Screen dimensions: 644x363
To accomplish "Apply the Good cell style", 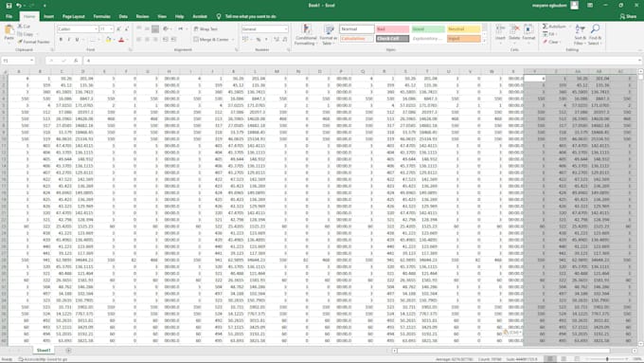I will pos(428,29).
